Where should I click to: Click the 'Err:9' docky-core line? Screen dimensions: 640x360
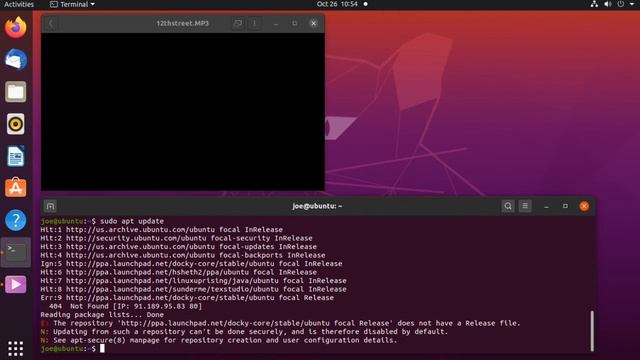[187, 298]
